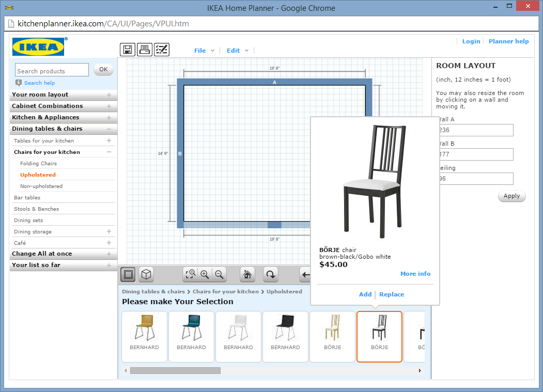543x392 pixels.
Task: Switch to 2D top view
Action: click(128, 275)
